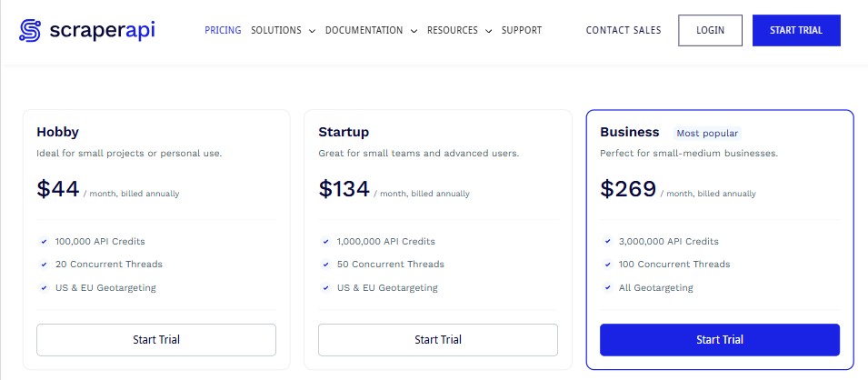The width and height of the screenshot is (868, 380).
Task: Expand the Documentation chevron
Action: 414,32
